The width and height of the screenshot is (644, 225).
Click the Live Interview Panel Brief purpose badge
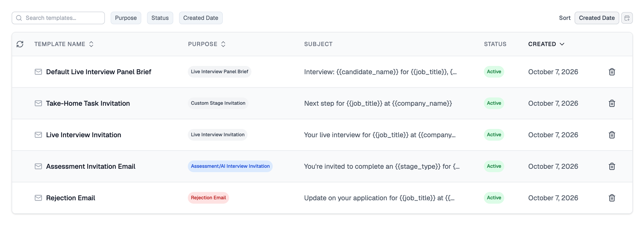[220, 72]
